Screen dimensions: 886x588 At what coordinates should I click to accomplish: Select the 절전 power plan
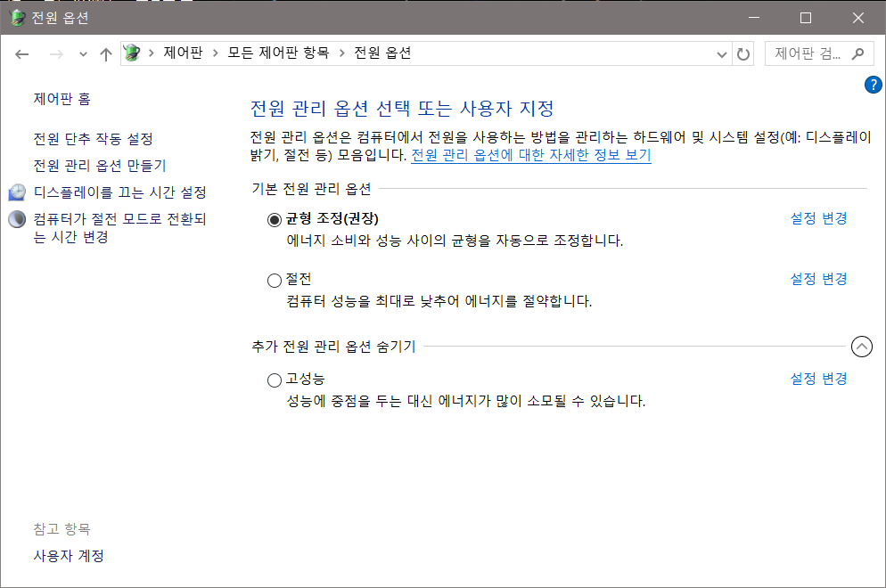pos(275,281)
